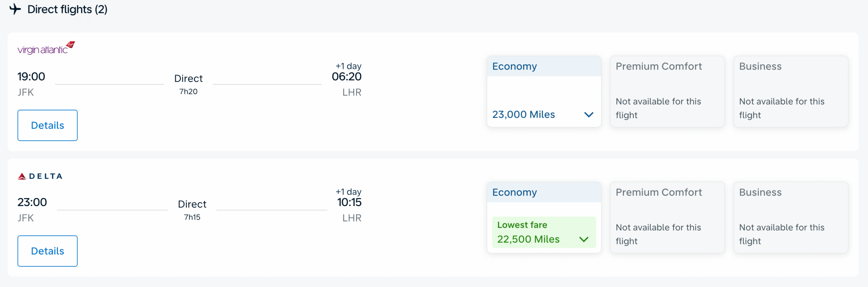Click the Direct flights (2) heading

pyautogui.click(x=67, y=9)
